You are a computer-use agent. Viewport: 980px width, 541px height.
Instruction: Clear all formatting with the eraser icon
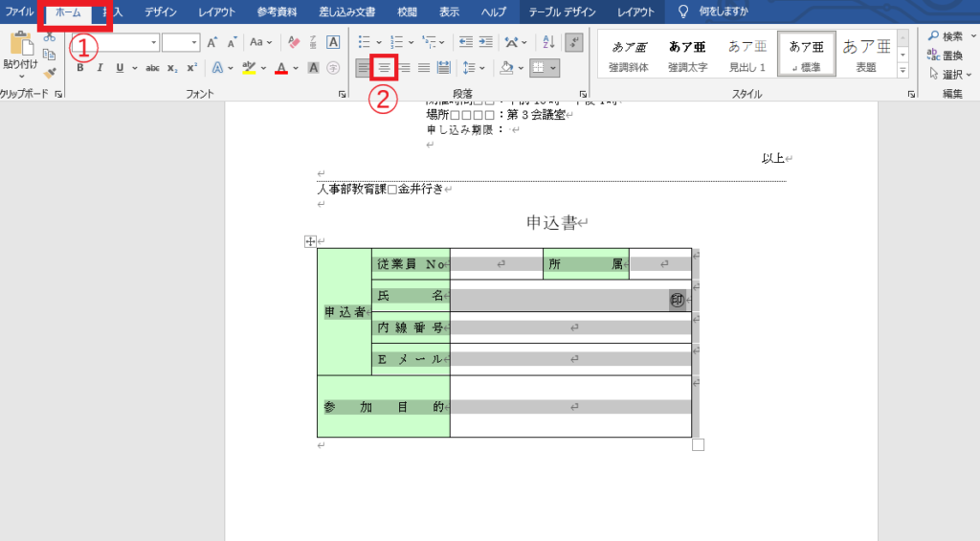point(293,42)
